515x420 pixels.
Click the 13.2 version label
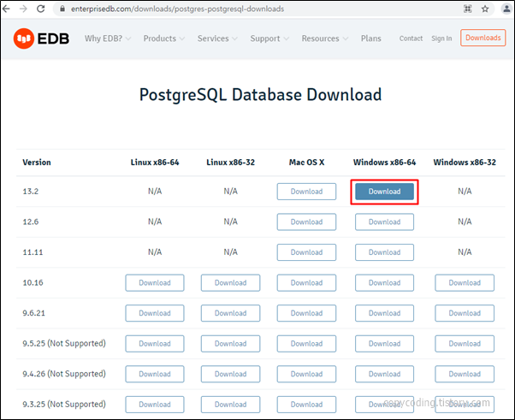click(30, 192)
